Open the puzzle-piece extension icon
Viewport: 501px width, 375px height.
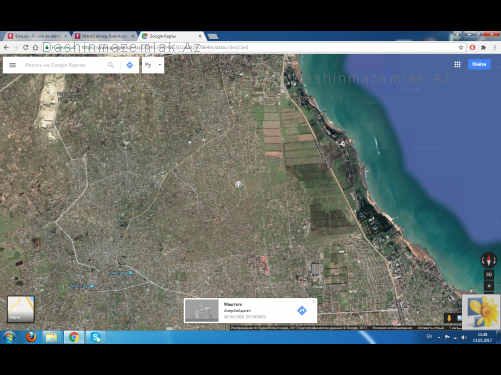coord(483,47)
